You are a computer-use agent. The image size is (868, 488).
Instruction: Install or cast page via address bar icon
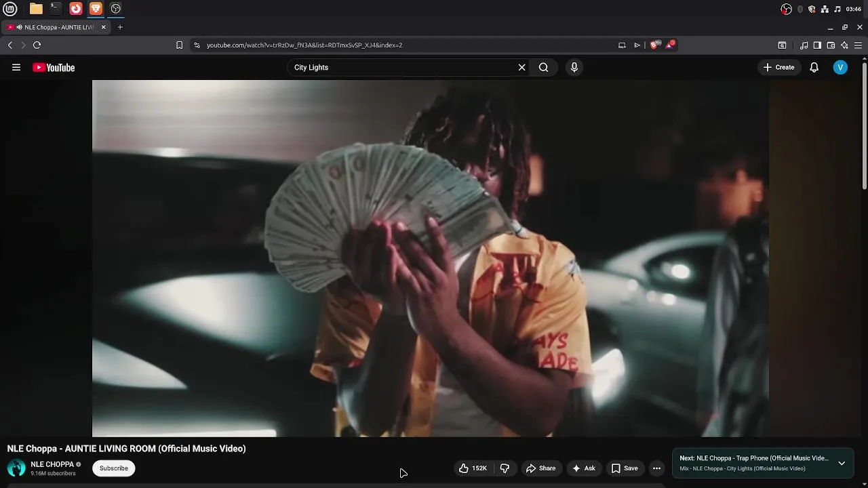pos(622,45)
